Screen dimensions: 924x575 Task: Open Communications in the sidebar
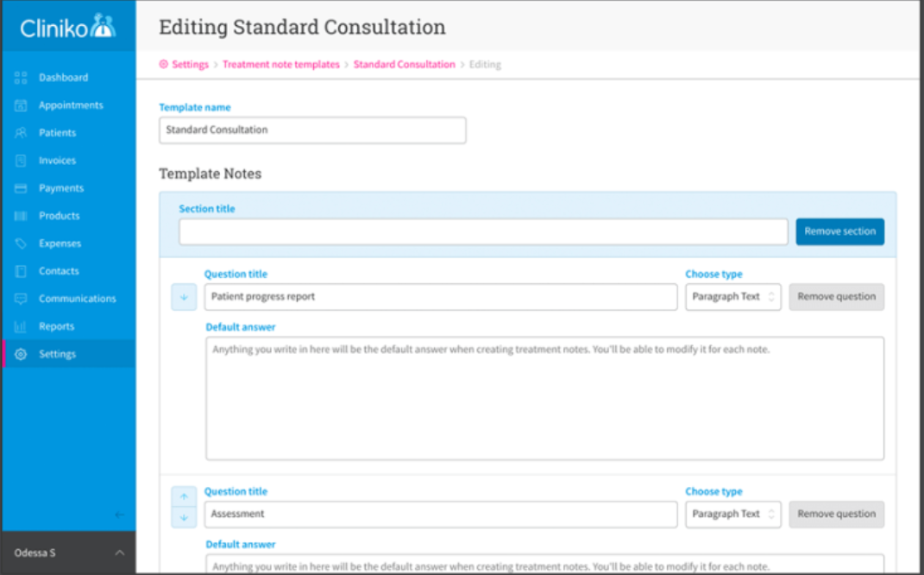coord(77,299)
